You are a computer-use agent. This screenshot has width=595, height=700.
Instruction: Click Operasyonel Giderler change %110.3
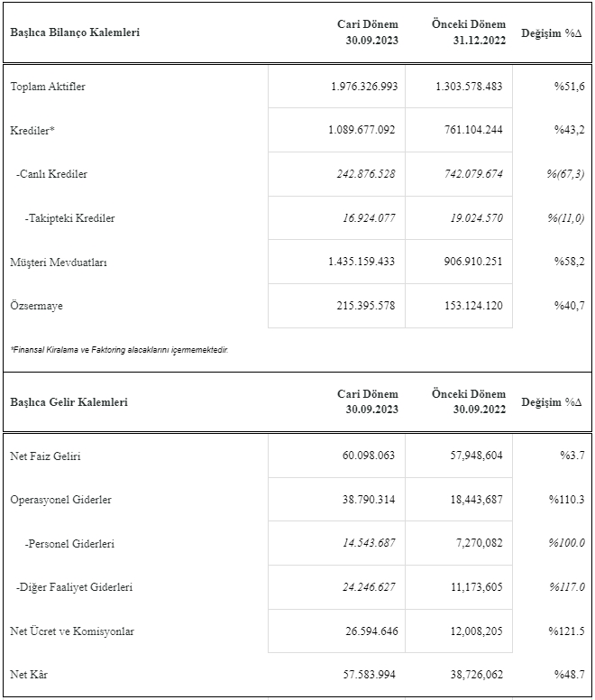tap(566, 499)
